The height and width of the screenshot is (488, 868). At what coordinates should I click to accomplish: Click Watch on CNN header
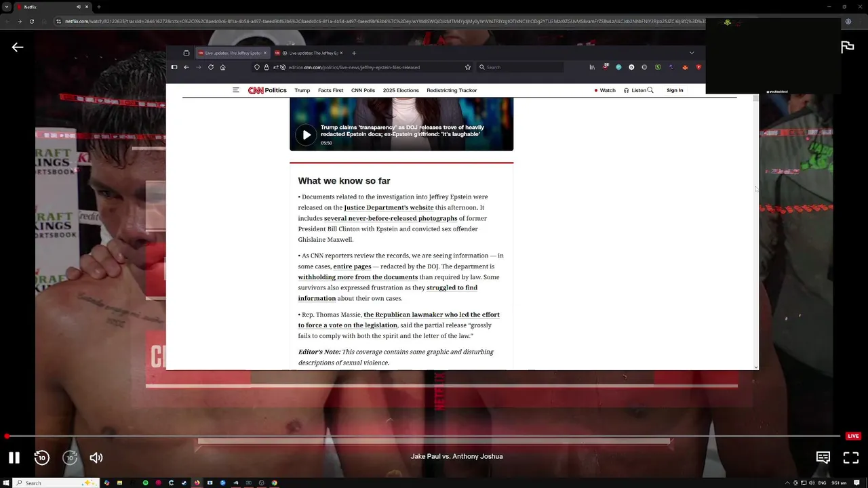coord(606,90)
